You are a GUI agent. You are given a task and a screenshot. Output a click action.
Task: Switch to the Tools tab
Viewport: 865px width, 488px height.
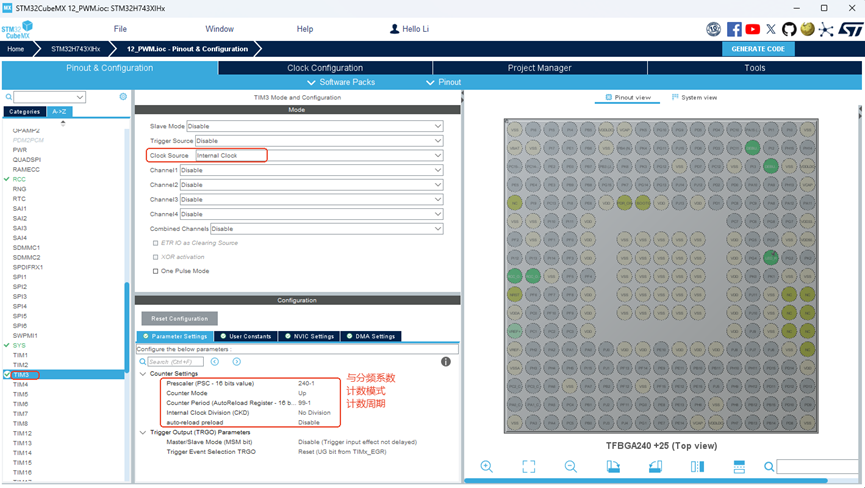pyautogui.click(x=754, y=68)
